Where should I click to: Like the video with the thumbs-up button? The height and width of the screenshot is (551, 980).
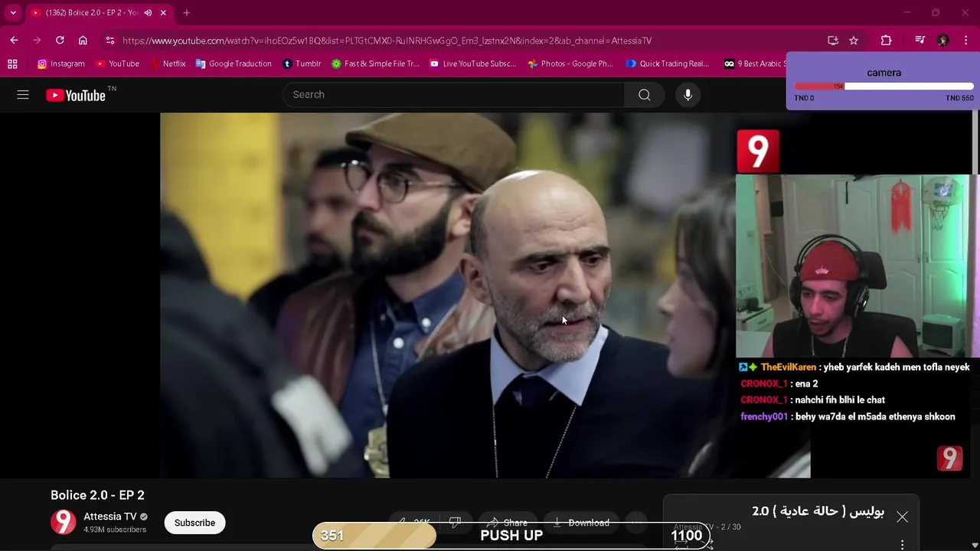click(x=413, y=523)
